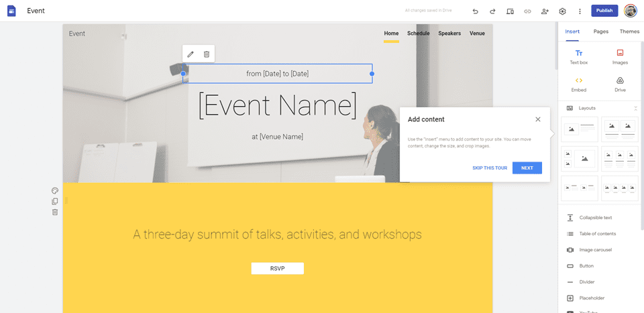644x313 pixels.
Task: Close the Add content popup
Action: click(x=538, y=119)
